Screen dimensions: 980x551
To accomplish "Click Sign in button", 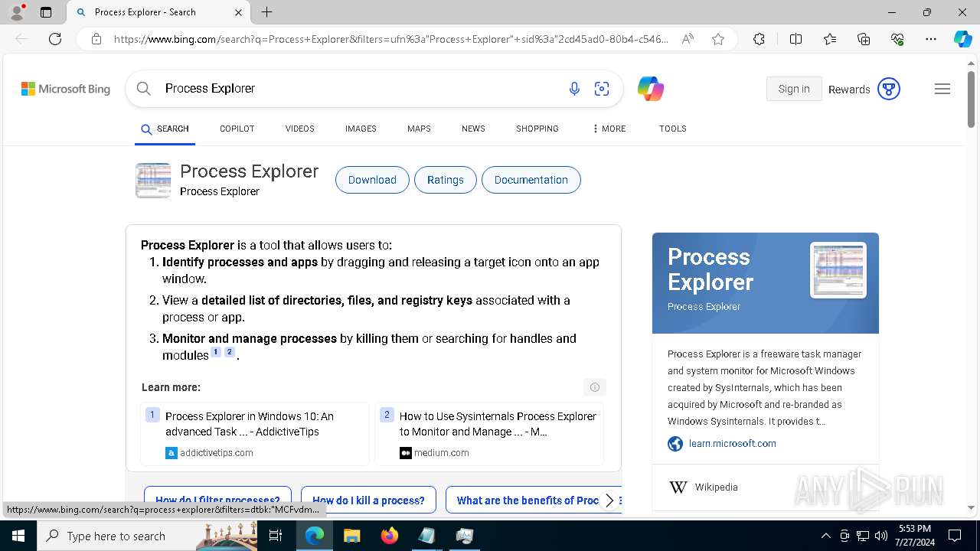I will tap(794, 89).
